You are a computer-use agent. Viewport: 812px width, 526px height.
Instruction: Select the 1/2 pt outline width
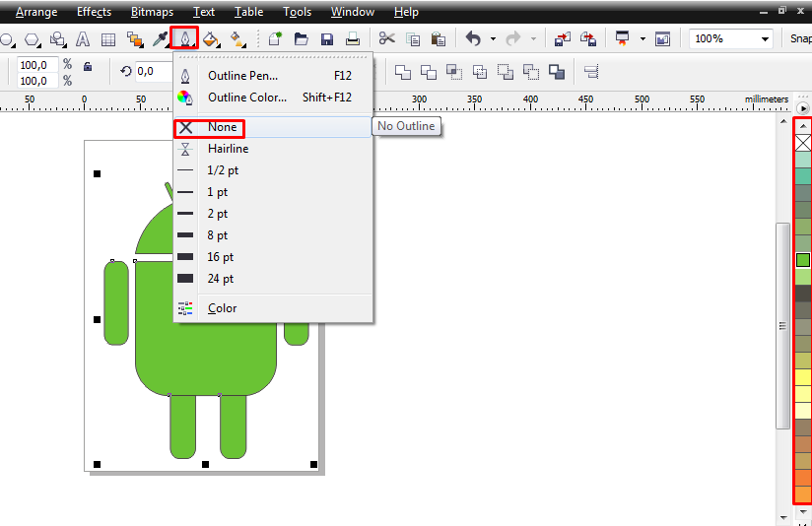click(273, 170)
